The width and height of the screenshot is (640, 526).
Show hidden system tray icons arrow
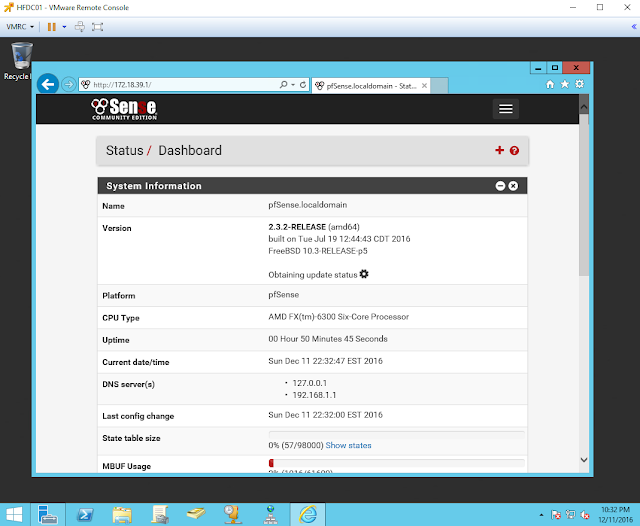[x=541, y=515]
